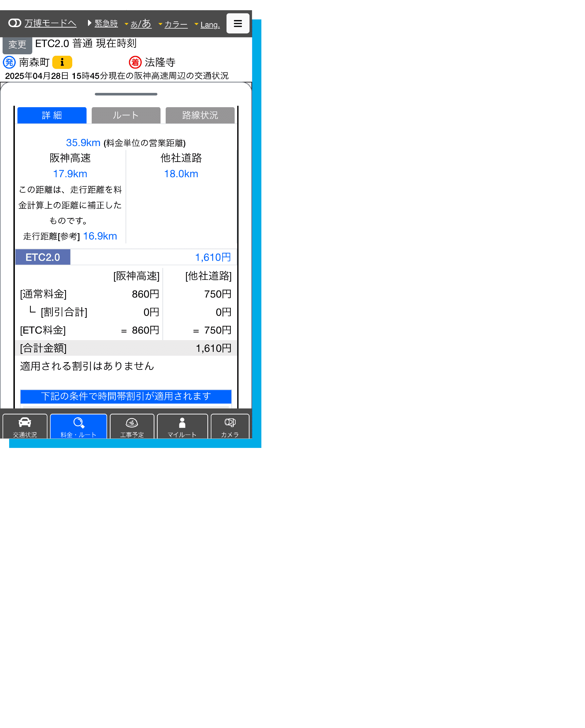Open the カメラ camera icon tab
The image size is (585, 728).
tap(230, 426)
